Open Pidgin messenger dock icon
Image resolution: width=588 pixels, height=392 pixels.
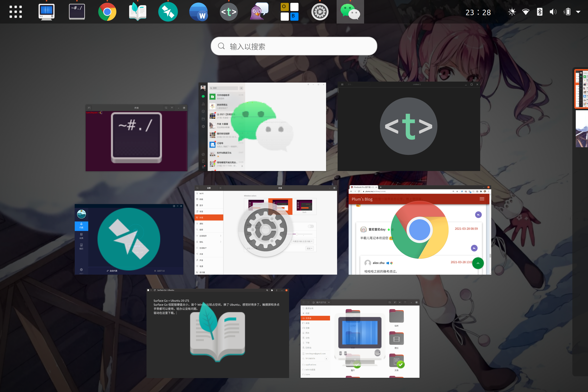pyautogui.click(x=259, y=12)
